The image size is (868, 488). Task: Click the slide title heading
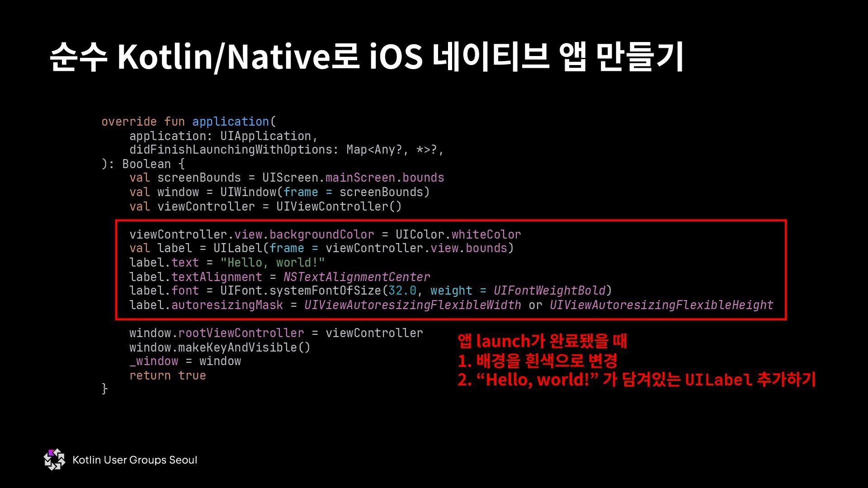[x=366, y=56]
